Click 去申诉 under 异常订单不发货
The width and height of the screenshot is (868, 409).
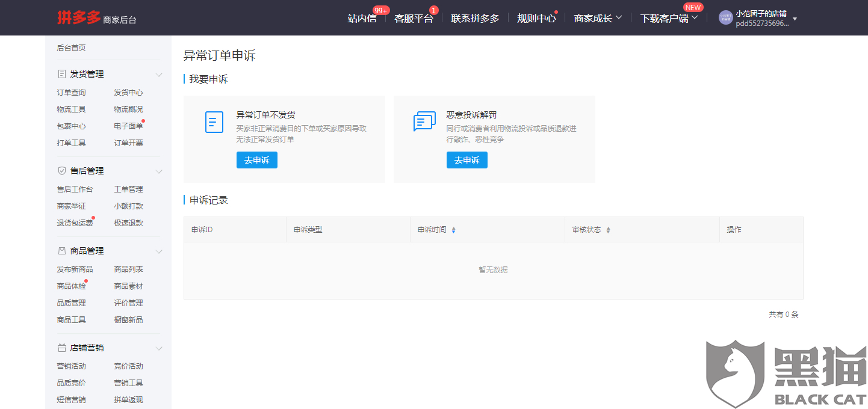256,159
